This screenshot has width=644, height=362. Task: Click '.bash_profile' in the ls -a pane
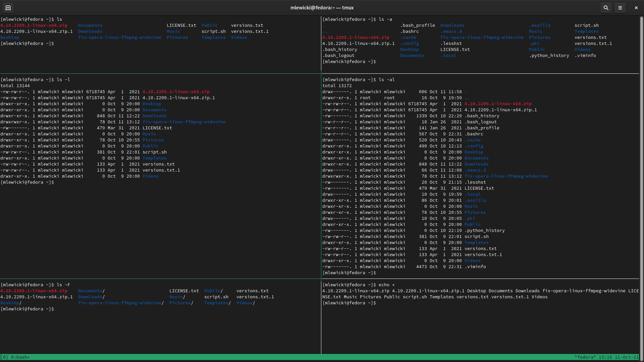[418, 25]
